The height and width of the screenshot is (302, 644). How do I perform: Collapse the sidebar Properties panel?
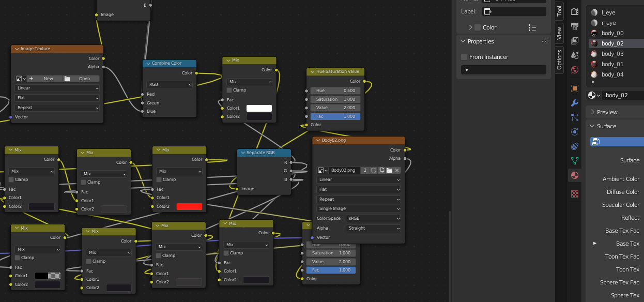(462, 41)
